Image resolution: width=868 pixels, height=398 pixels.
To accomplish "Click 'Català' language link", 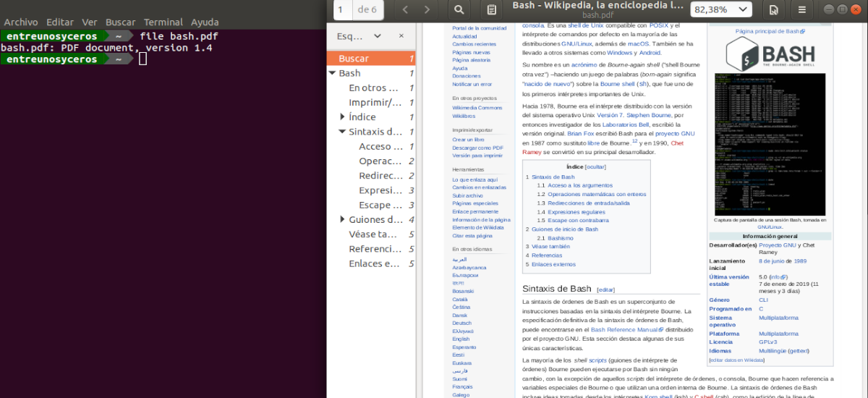I will (460, 299).
